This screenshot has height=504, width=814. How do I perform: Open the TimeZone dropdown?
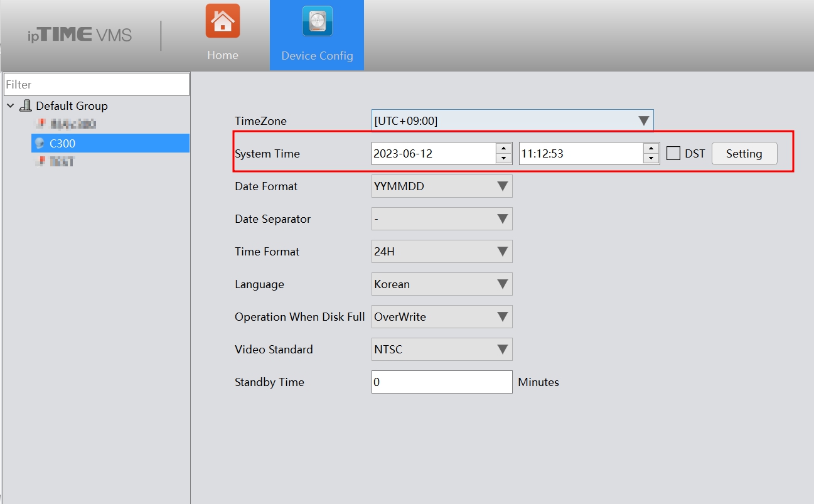[512, 121]
